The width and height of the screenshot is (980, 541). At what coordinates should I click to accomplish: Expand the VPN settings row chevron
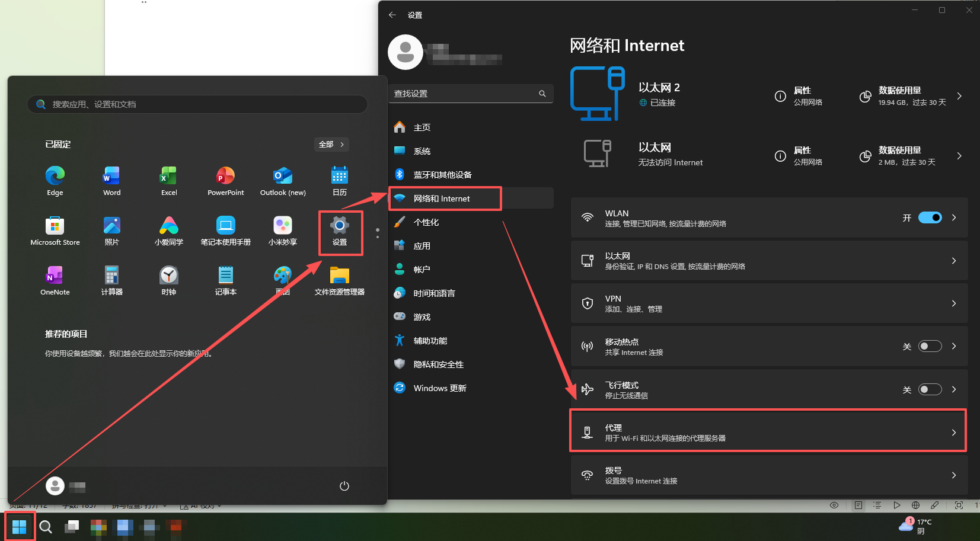(953, 303)
